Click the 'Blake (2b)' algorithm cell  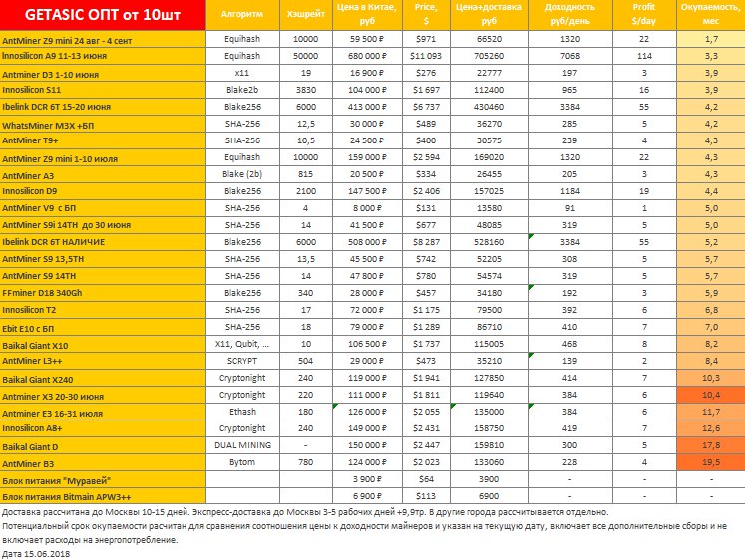click(242, 174)
